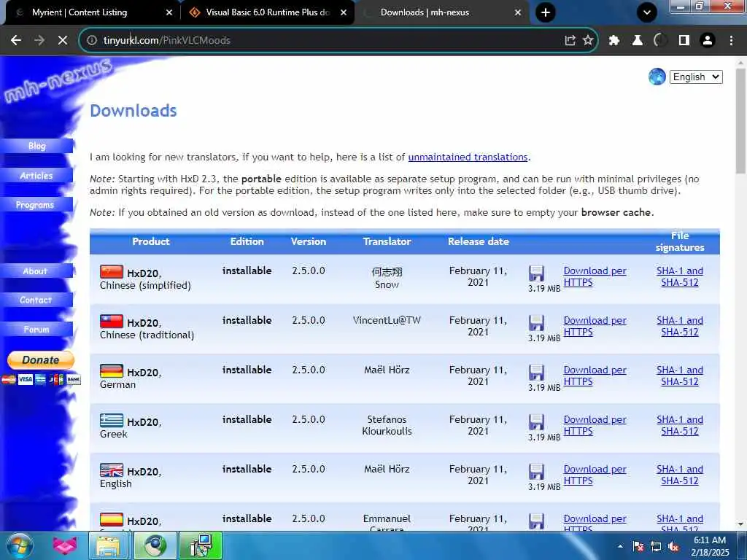Toggle the side panel icon
This screenshot has height=560, width=747.
(684, 41)
